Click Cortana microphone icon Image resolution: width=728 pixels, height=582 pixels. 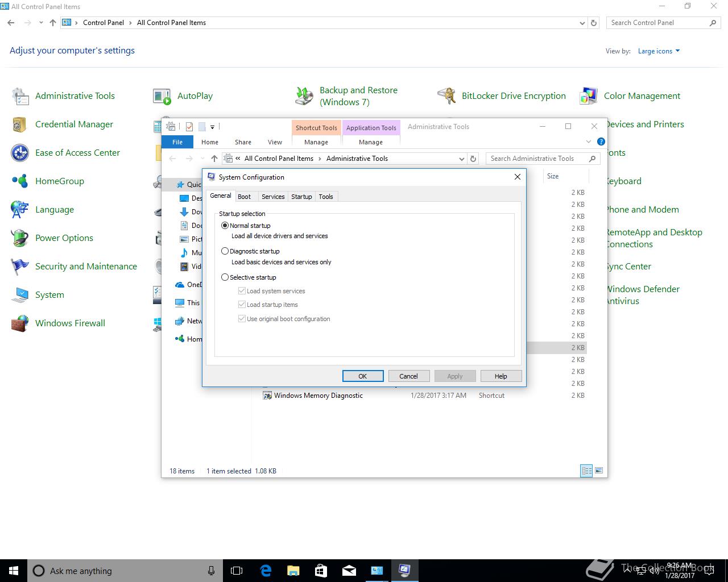pos(211,571)
